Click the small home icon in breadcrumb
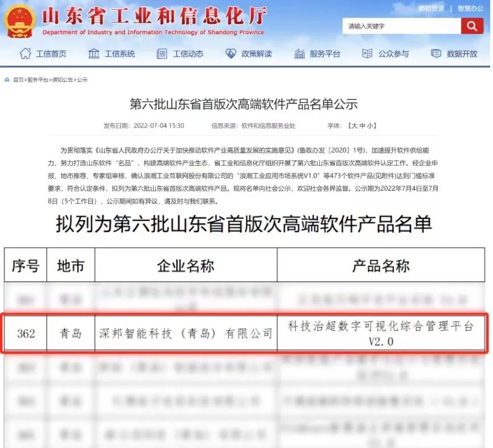This screenshot has height=448, width=493. pos(7,80)
